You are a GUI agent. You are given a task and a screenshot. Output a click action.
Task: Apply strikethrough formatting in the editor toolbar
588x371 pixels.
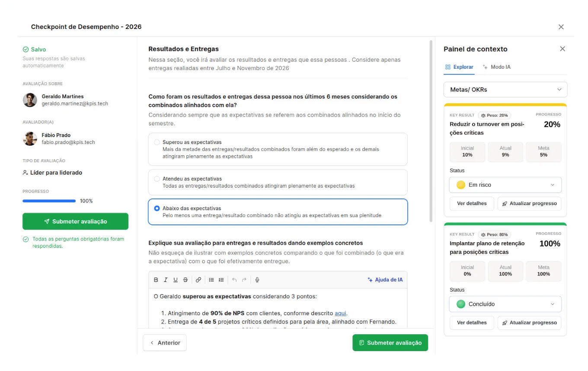[185, 280]
